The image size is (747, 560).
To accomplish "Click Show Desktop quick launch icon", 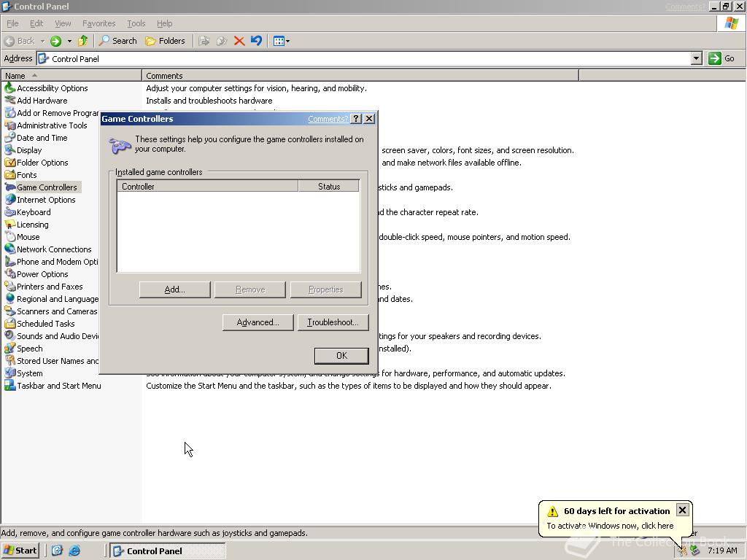I will pos(57,551).
